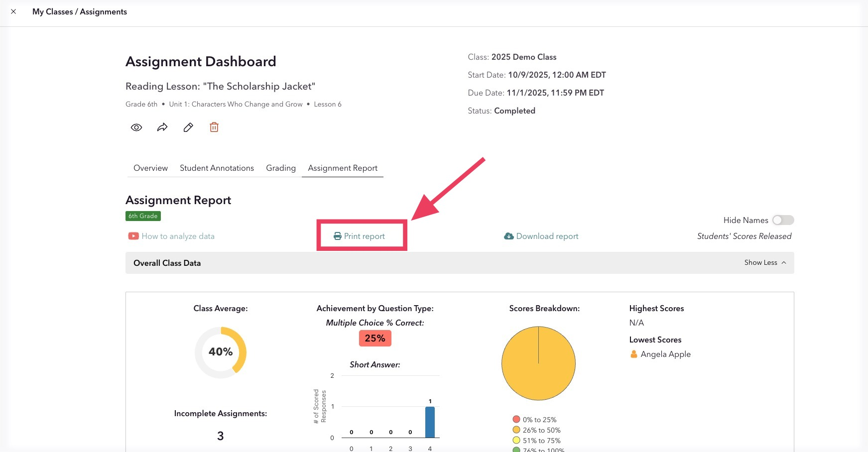This screenshot has width=868, height=452.
Task: Click the pencil edit assignment icon
Action: (188, 127)
